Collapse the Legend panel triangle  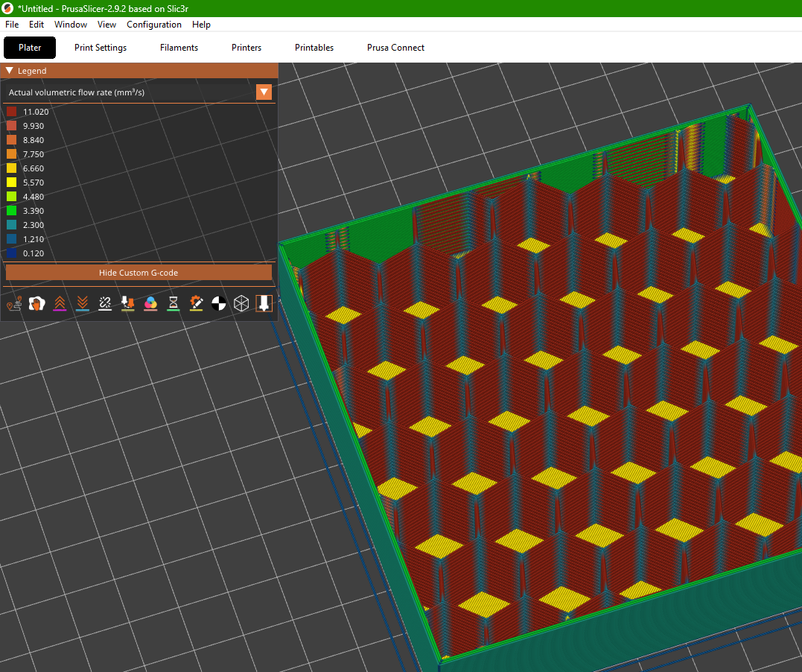9,71
